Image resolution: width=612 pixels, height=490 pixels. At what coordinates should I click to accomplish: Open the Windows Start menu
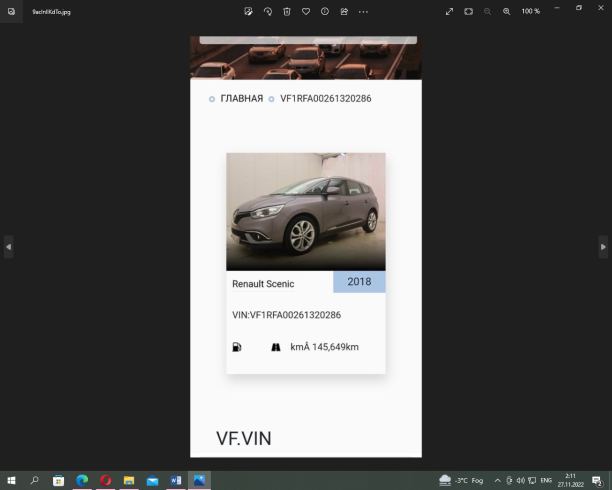point(11,480)
